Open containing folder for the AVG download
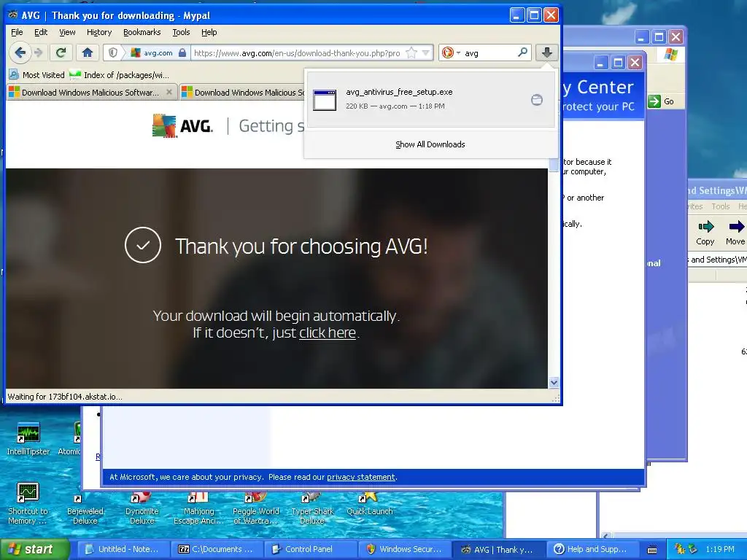The height and width of the screenshot is (560, 747). pos(536,100)
